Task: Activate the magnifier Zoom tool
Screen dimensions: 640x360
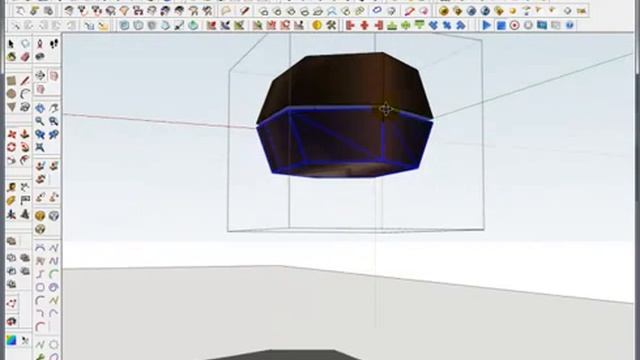Action: 40,121
